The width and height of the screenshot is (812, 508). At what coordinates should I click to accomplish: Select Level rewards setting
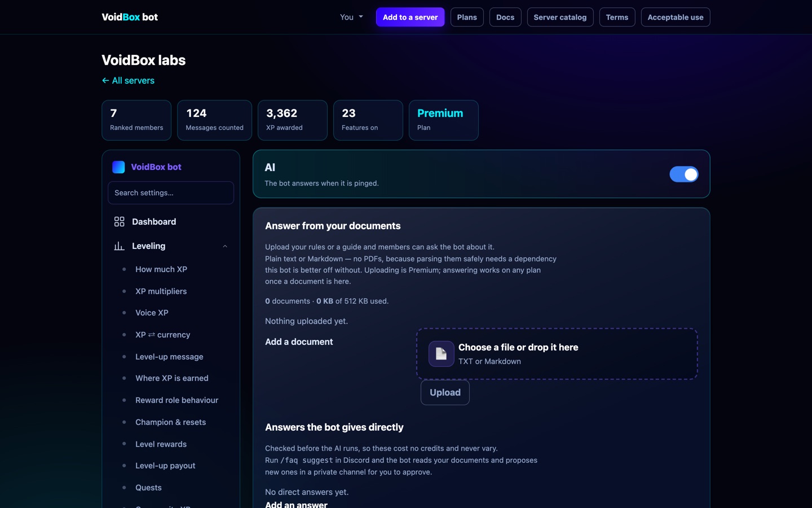click(x=161, y=444)
